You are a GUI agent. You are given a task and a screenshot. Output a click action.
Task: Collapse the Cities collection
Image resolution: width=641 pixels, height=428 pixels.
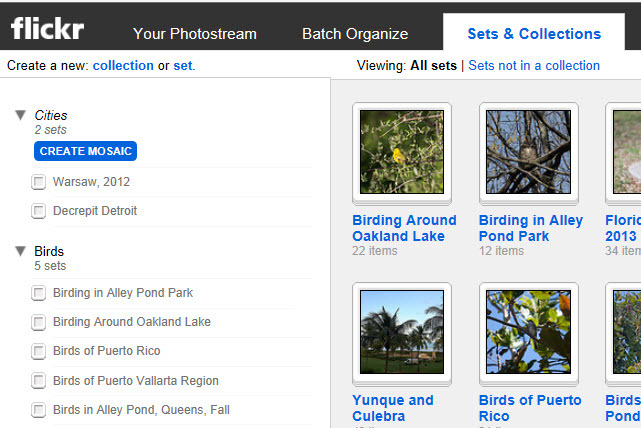coord(21,115)
